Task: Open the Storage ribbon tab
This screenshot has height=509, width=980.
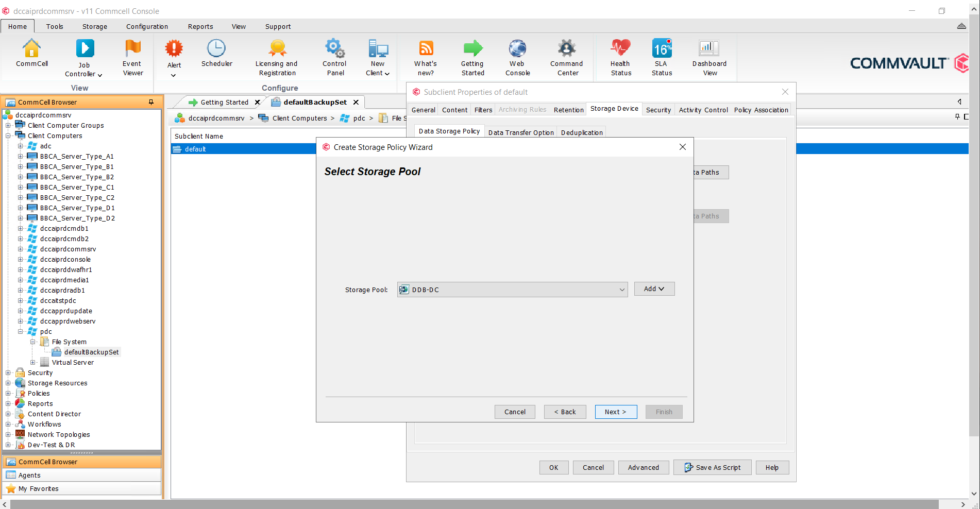Action: pos(95,26)
